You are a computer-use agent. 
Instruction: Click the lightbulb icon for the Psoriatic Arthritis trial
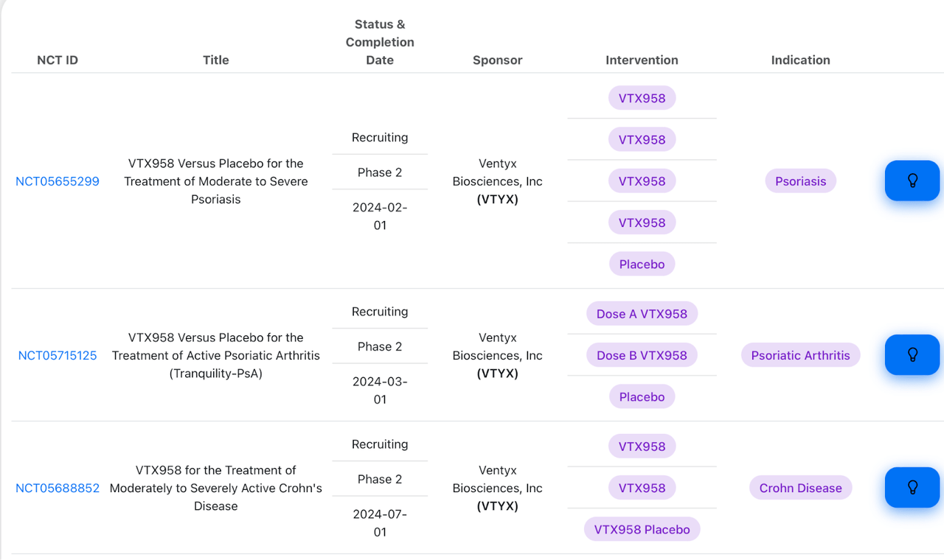pos(912,354)
